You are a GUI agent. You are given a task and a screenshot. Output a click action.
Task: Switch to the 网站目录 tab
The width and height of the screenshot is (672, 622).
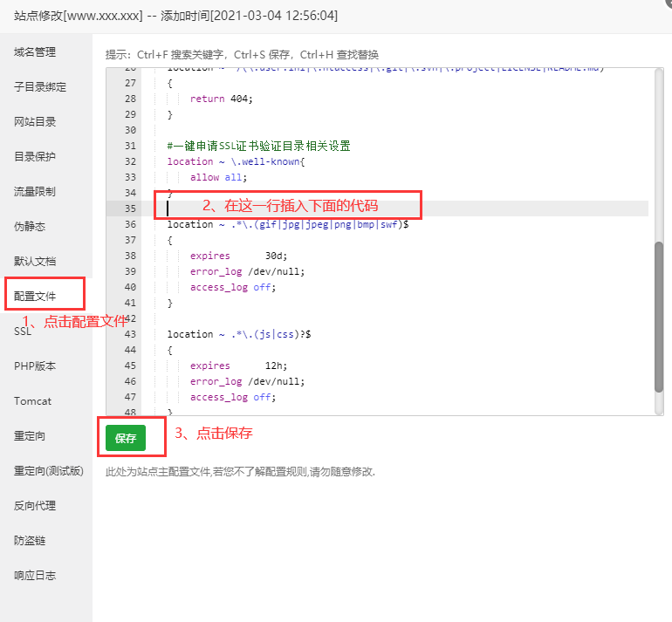(x=35, y=122)
